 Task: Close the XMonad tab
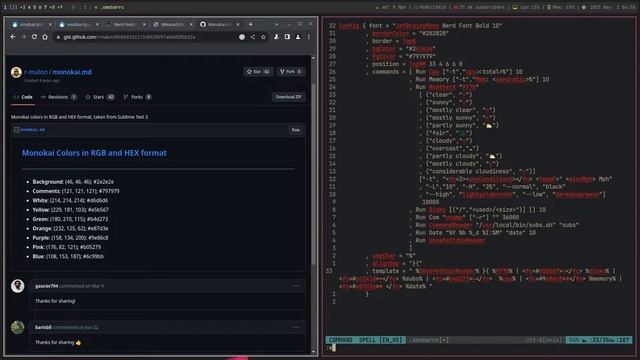click(191, 24)
